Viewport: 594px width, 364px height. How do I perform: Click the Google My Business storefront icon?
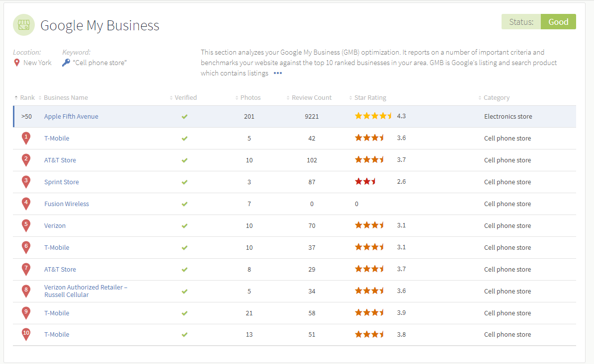pos(24,25)
